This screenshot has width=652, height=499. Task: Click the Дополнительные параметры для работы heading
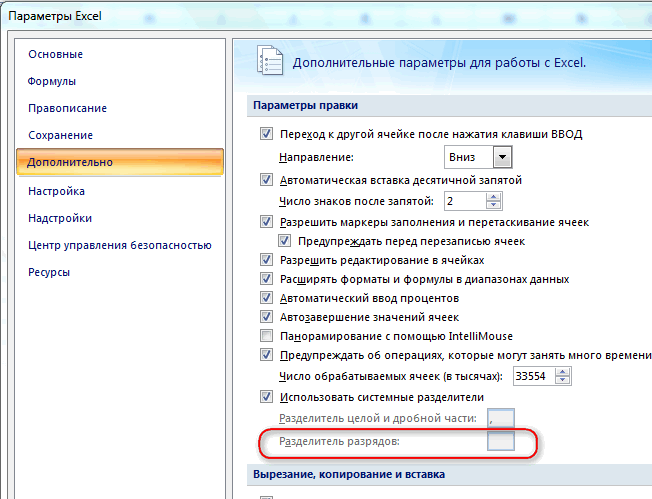[439, 63]
